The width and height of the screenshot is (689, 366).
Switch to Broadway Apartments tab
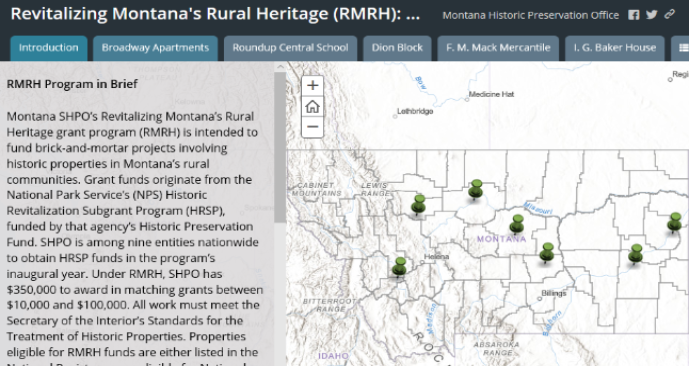point(155,48)
